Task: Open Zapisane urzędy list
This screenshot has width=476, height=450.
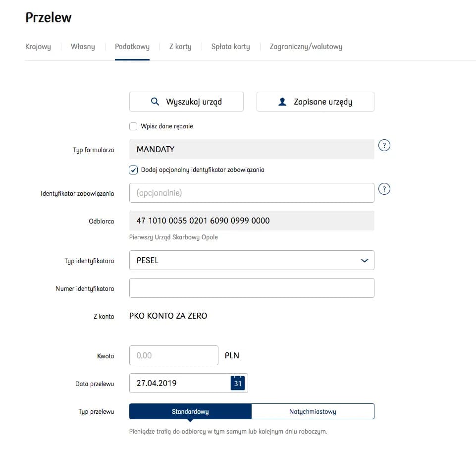Action: point(315,102)
